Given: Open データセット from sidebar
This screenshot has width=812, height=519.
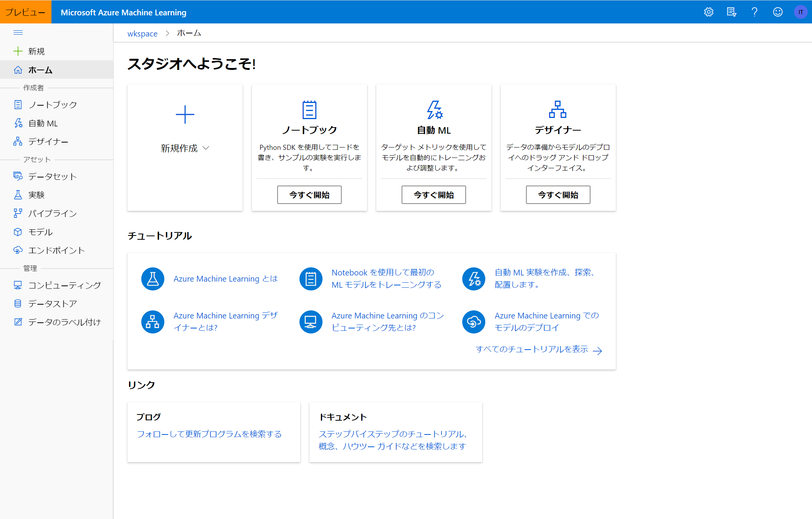Looking at the screenshot, I should pos(56,176).
